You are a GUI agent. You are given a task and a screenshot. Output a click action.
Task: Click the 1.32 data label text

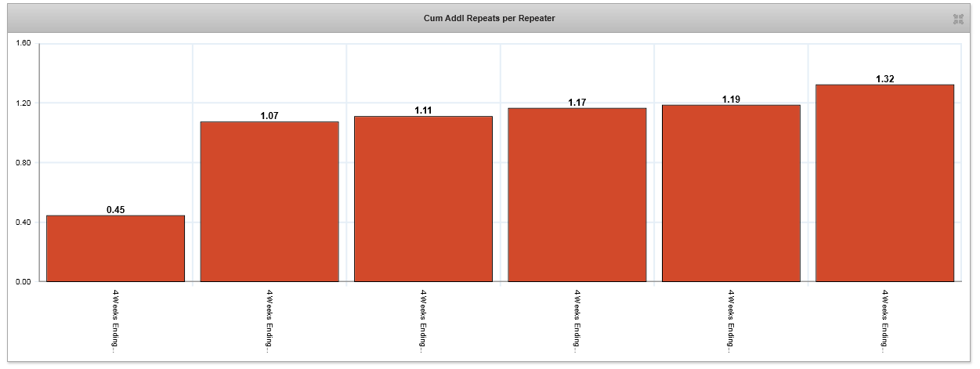click(x=885, y=79)
